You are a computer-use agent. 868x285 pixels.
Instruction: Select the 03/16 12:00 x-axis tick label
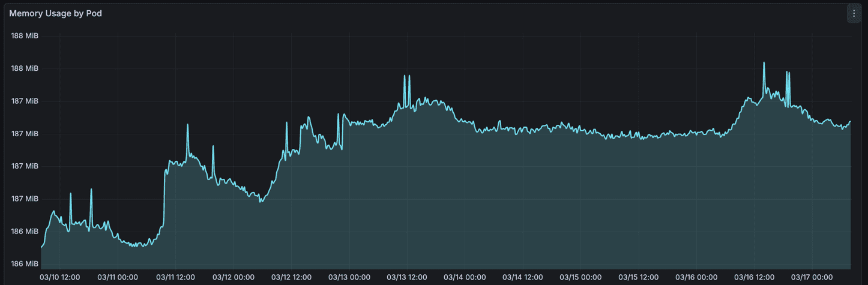coord(754,277)
